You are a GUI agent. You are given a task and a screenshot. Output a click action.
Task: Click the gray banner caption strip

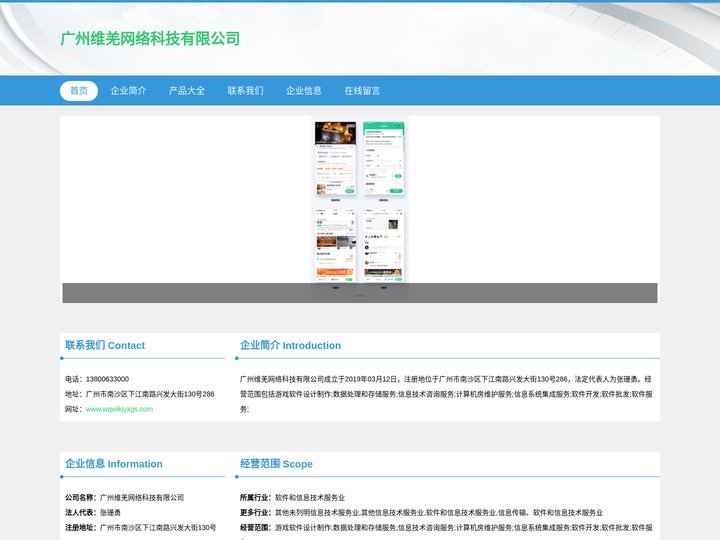pos(360,293)
